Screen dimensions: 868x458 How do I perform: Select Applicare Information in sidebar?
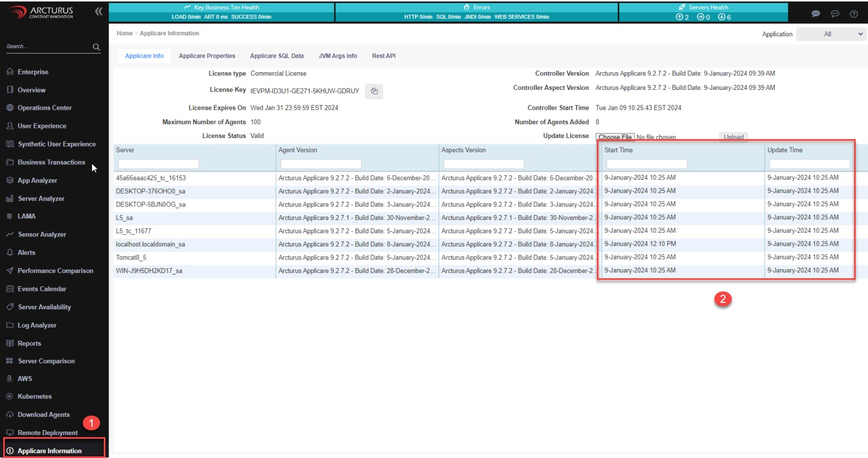49,451
